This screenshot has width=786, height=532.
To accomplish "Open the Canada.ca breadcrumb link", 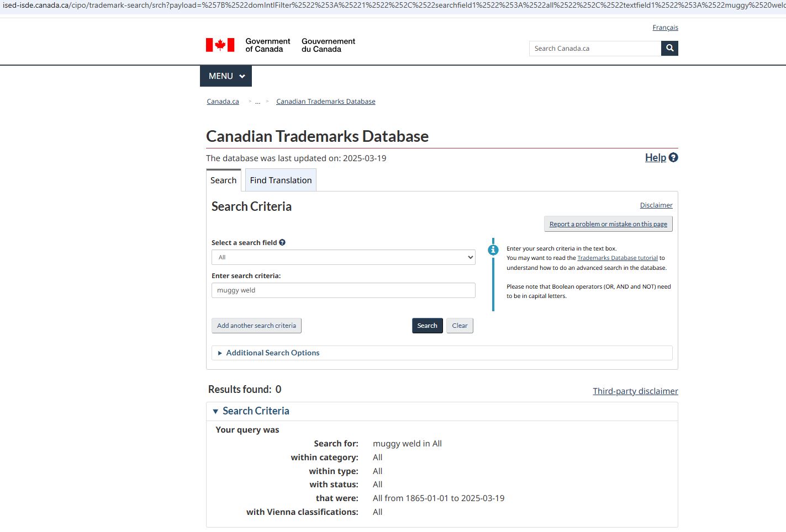I will [223, 102].
